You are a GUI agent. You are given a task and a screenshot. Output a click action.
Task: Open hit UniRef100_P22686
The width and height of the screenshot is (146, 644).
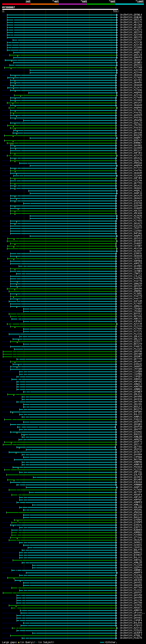131,47
